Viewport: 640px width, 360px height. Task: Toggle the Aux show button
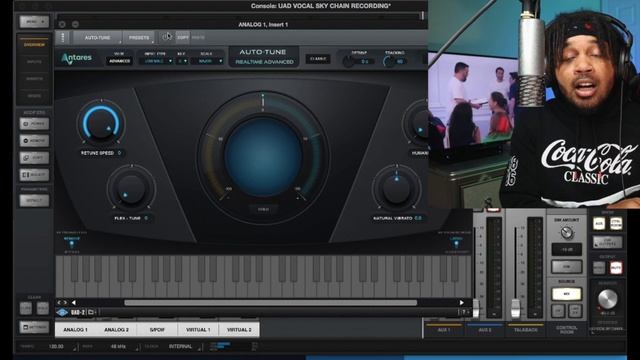coord(599,223)
